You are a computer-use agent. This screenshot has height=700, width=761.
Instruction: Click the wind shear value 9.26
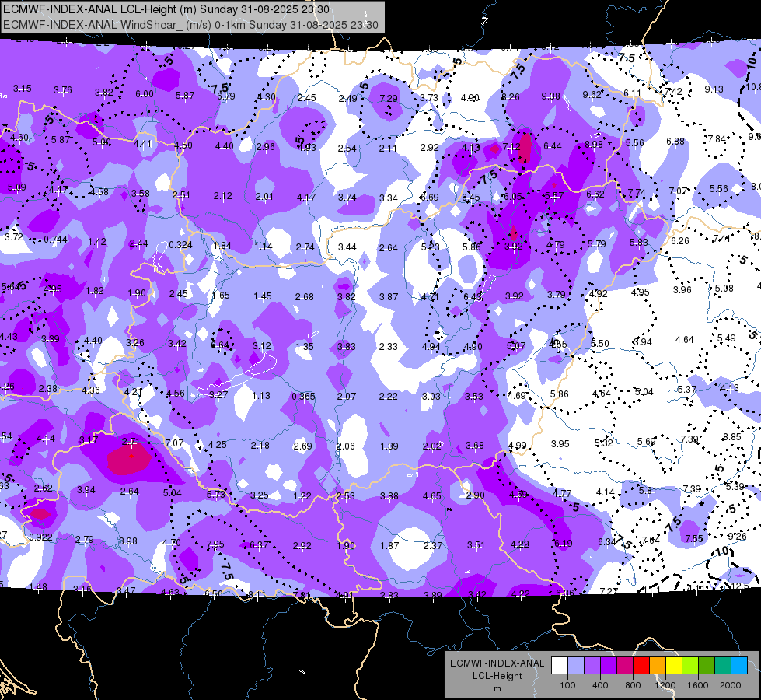(x=737, y=537)
